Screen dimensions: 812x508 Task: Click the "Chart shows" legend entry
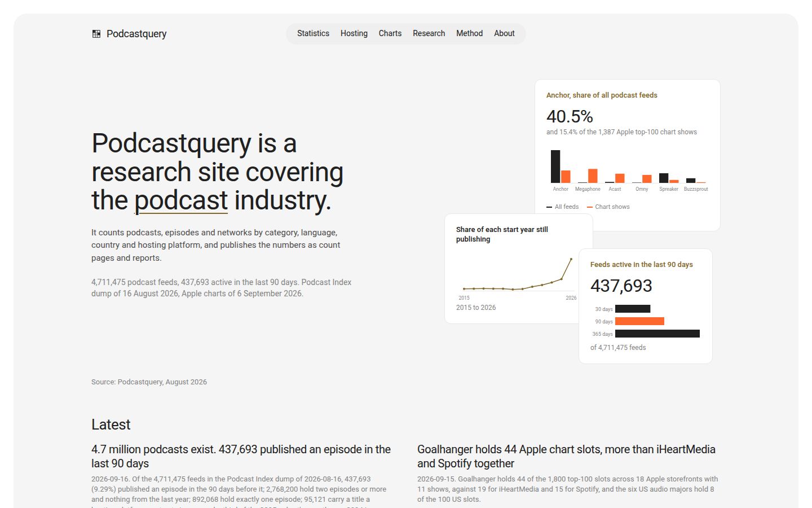[x=608, y=207]
